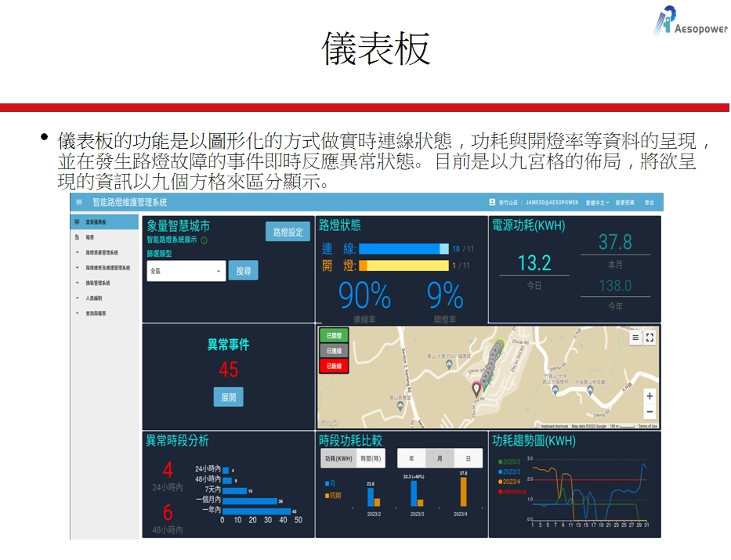Click the map Terms of Use link
Screen dimensions: 731x560
(x=647, y=426)
